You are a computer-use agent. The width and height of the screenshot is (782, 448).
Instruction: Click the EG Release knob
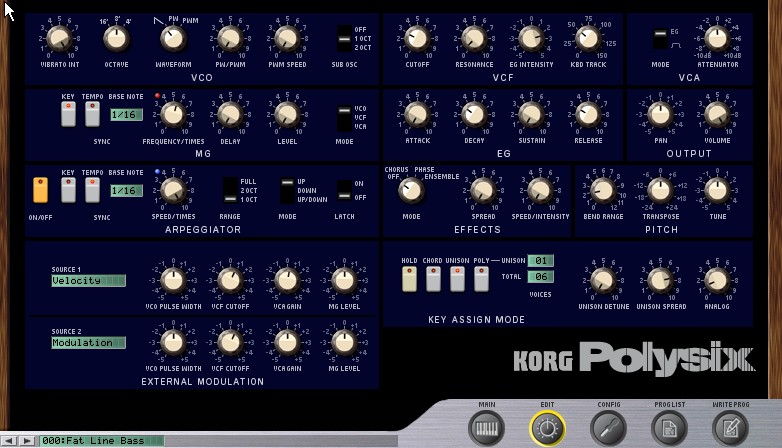pos(588,114)
